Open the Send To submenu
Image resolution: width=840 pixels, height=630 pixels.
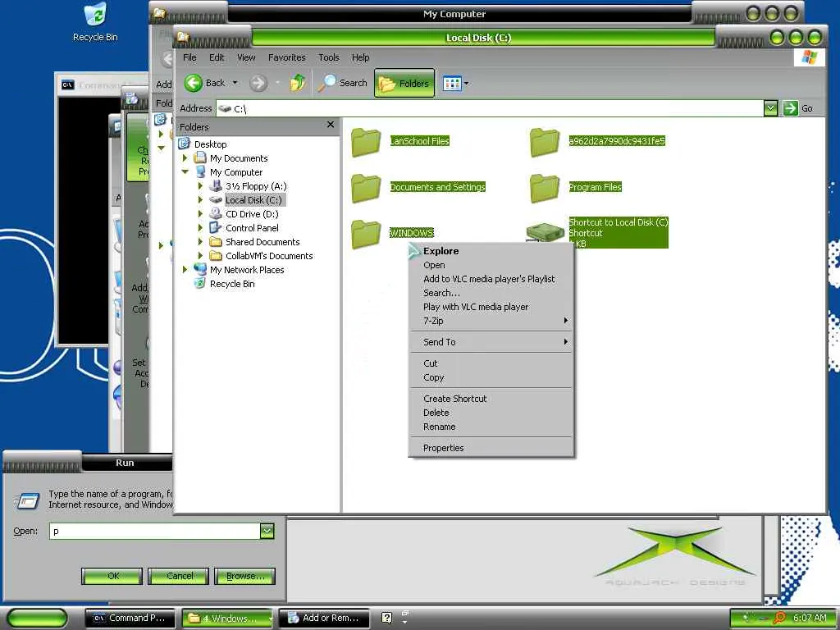pyautogui.click(x=491, y=342)
